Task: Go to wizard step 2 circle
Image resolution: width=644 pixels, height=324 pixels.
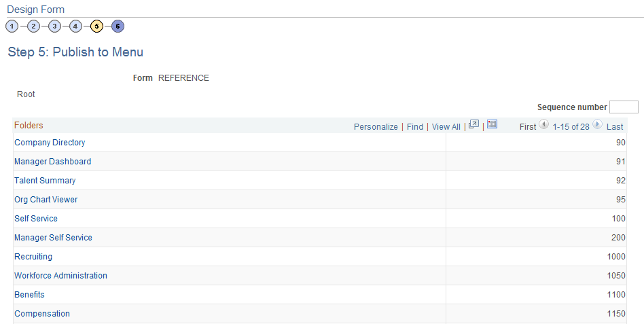Action: 33,26
